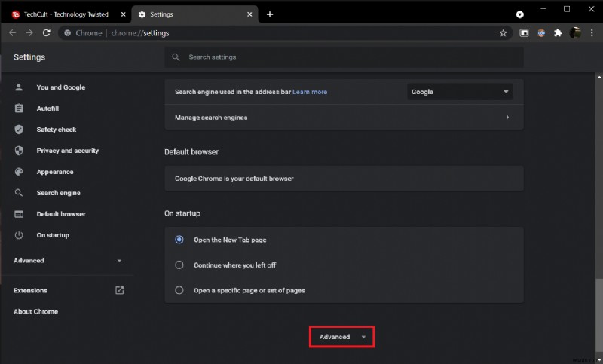This screenshot has height=364, width=603.
Task: Click the Learn more link
Action: 310,92
